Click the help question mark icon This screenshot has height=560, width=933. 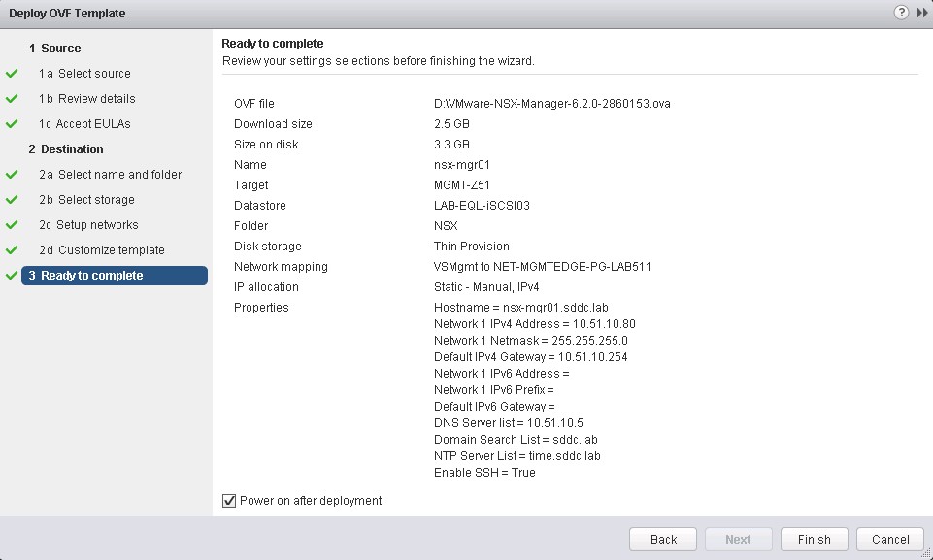point(901,14)
